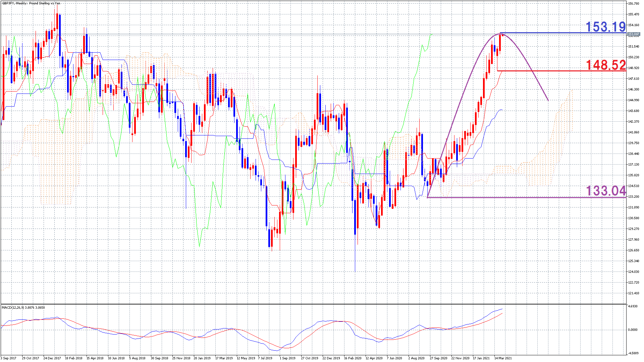Click the '27 Oct 2019' date label
644x362 pixels.
coord(310,358)
